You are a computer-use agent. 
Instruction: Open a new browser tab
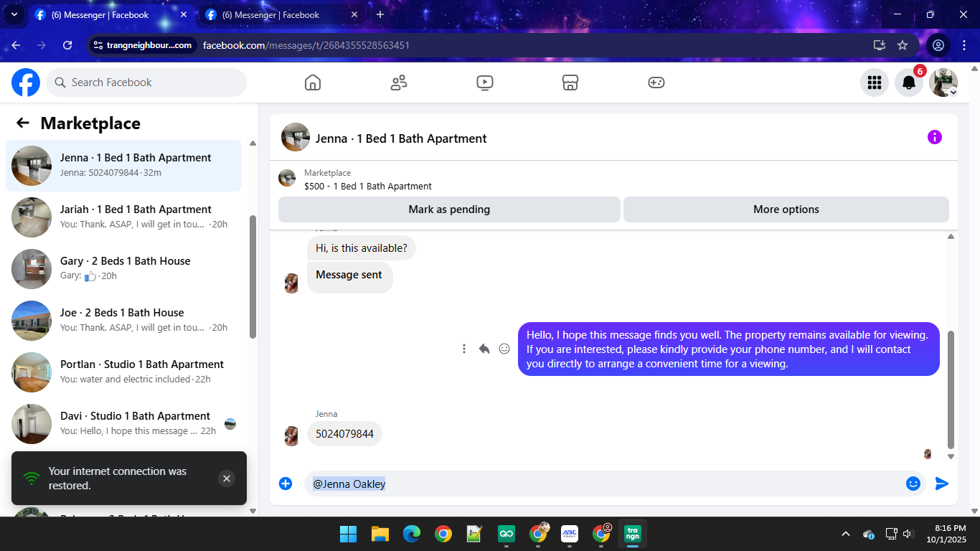(380, 14)
